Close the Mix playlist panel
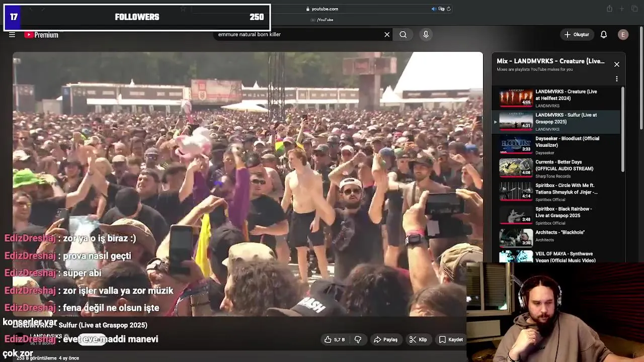The image size is (644, 362). click(x=616, y=64)
